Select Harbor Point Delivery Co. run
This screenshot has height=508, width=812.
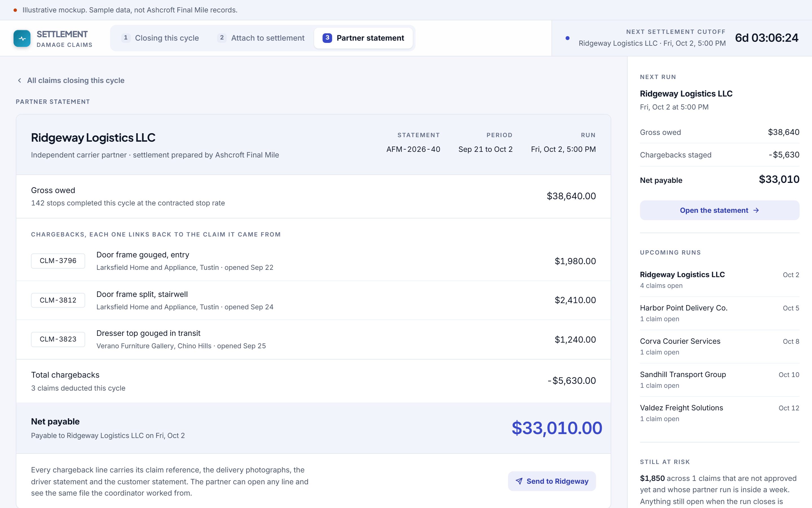click(x=720, y=313)
